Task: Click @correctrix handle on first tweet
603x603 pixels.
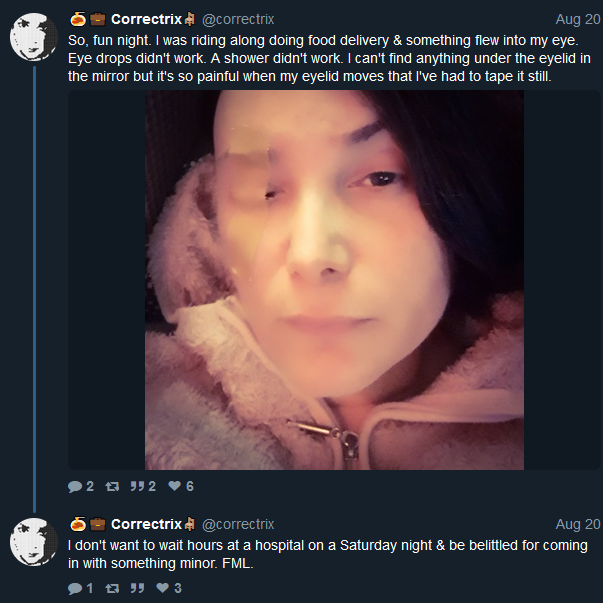Action: tap(238, 19)
